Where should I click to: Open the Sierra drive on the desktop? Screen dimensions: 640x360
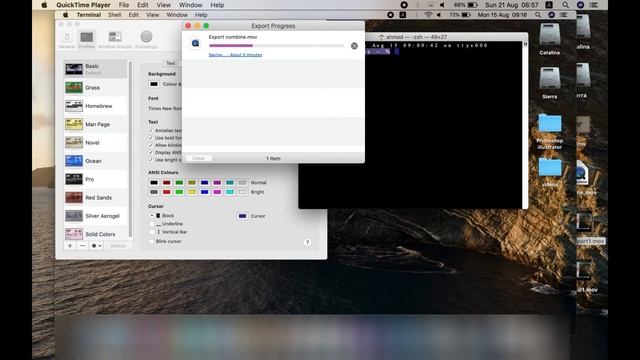(549, 83)
